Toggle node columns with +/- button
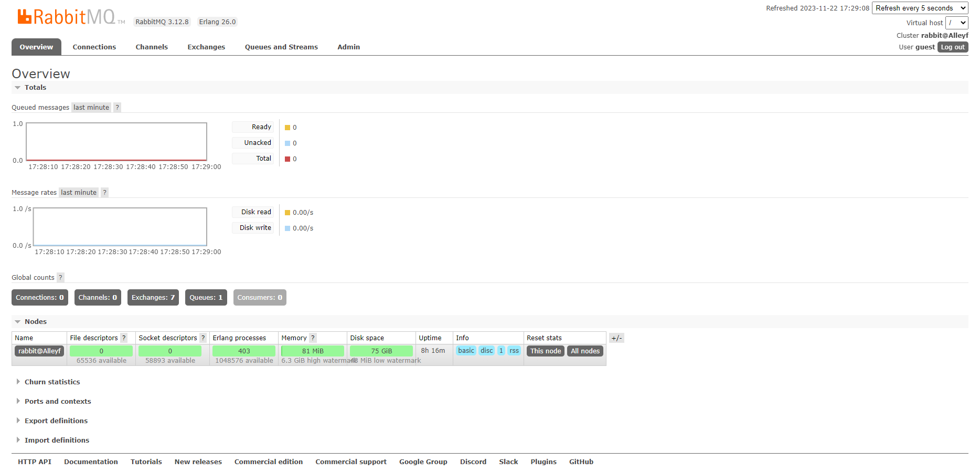 616,338
